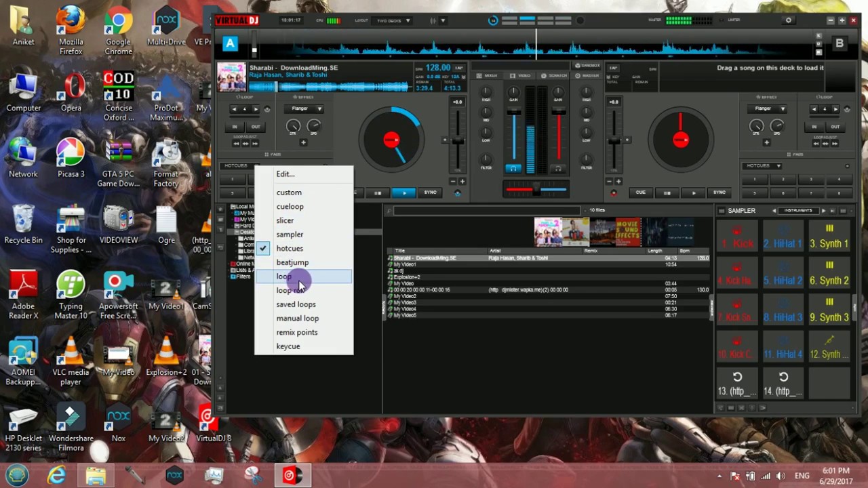The width and height of the screenshot is (868, 488).
Task: Set loop OUT point on deck A
Action: click(256, 127)
